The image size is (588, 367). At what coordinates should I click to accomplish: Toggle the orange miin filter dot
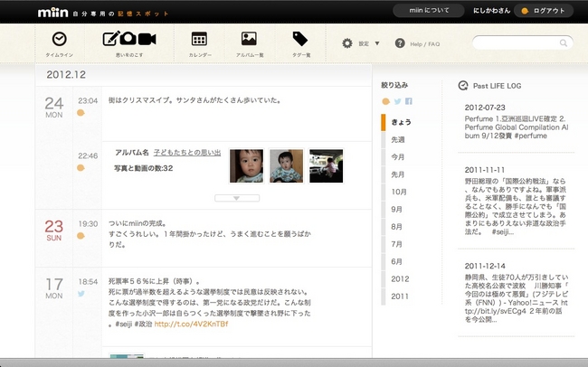click(386, 101)
